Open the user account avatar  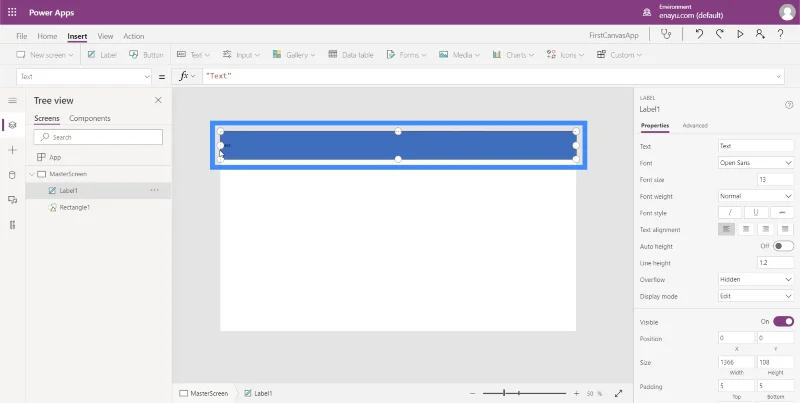[787, 12]
